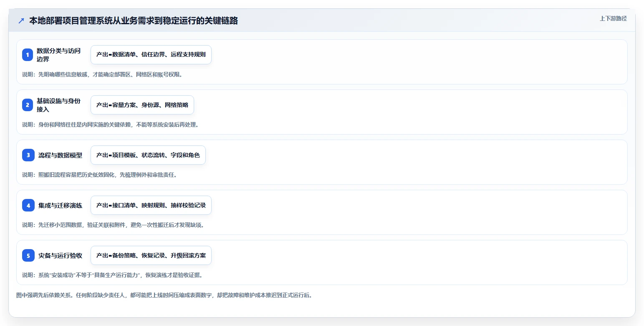Viewport: 644px width, 326px height.
Task: Select the step 5 number badge
Action: click(28, 255)
